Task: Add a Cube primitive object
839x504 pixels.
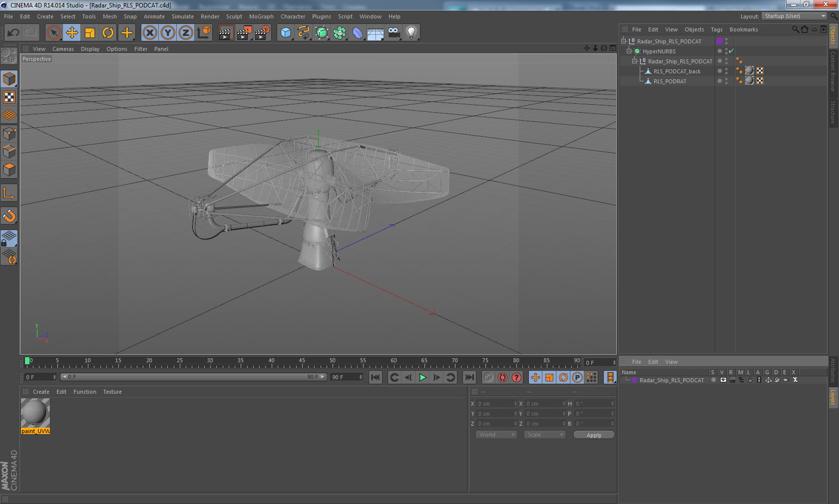Action: coord(286,33)
